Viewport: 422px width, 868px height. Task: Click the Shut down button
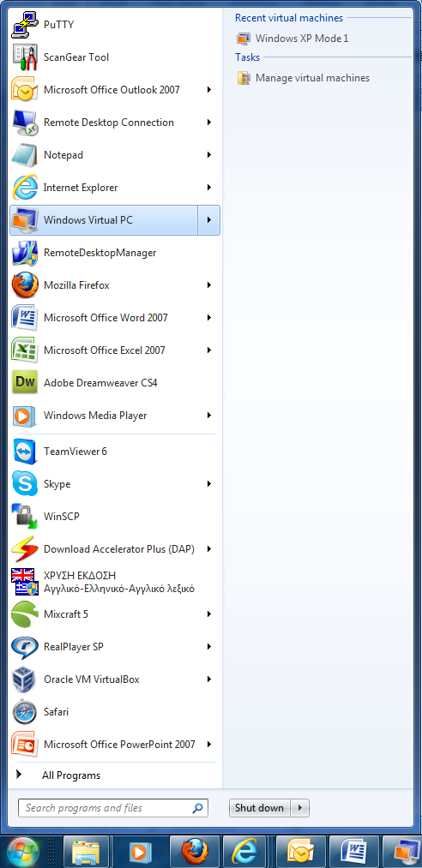260,808
